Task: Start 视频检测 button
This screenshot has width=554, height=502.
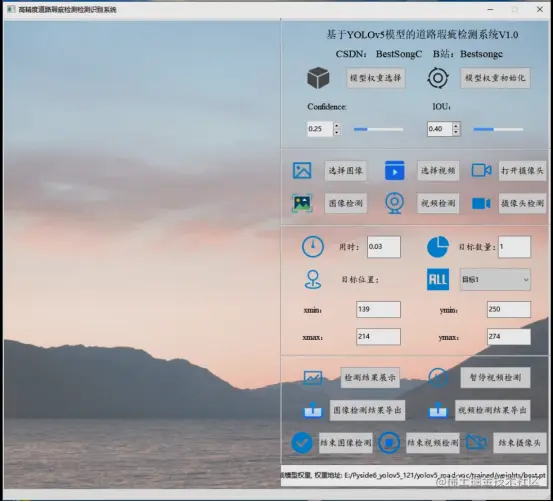Action: [x=438, y=203]
